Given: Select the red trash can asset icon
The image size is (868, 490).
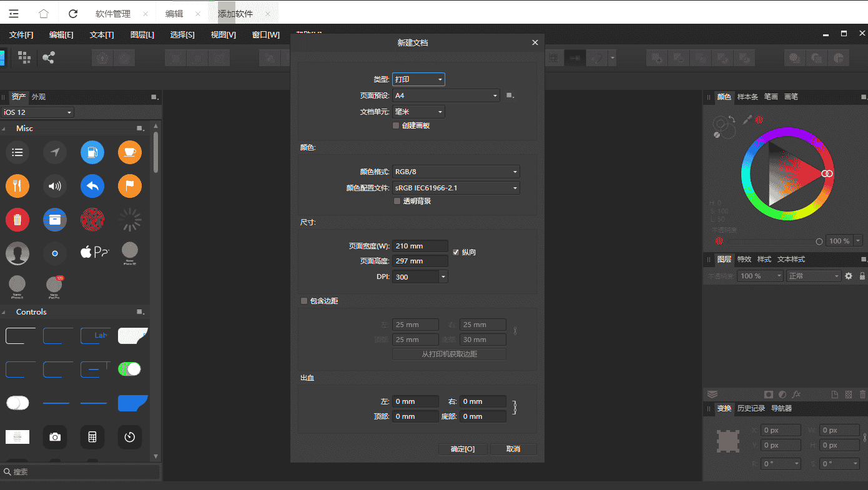Looking at the screenshot, I should [17, 220].
